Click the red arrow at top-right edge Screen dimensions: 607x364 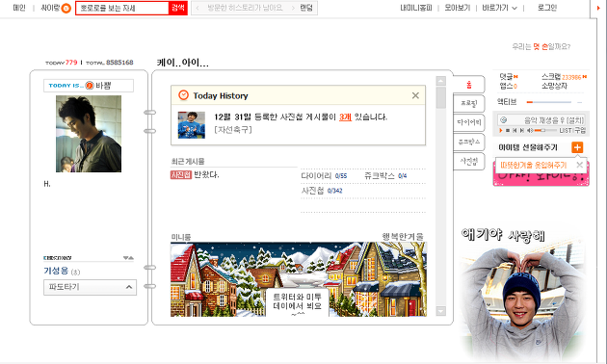[x=598, y=8]
